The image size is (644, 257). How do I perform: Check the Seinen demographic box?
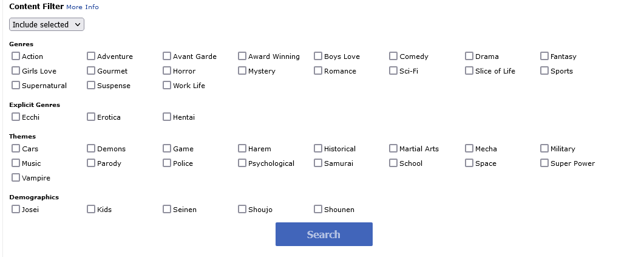tap(167, 210)
